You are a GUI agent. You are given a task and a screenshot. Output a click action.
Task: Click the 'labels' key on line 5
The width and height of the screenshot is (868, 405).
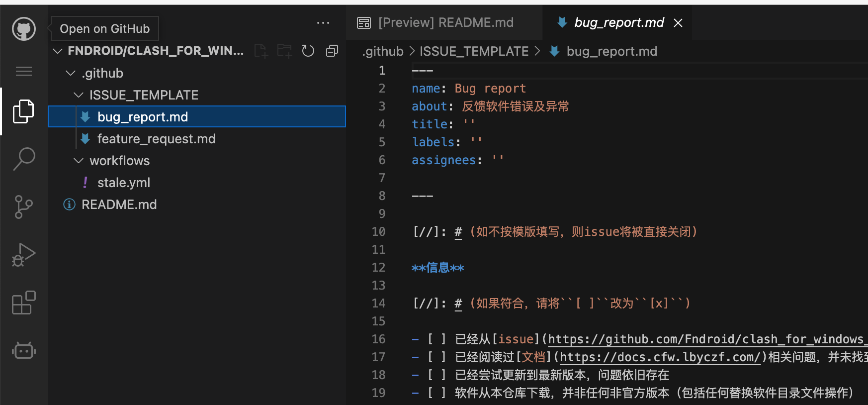point(433,142)
